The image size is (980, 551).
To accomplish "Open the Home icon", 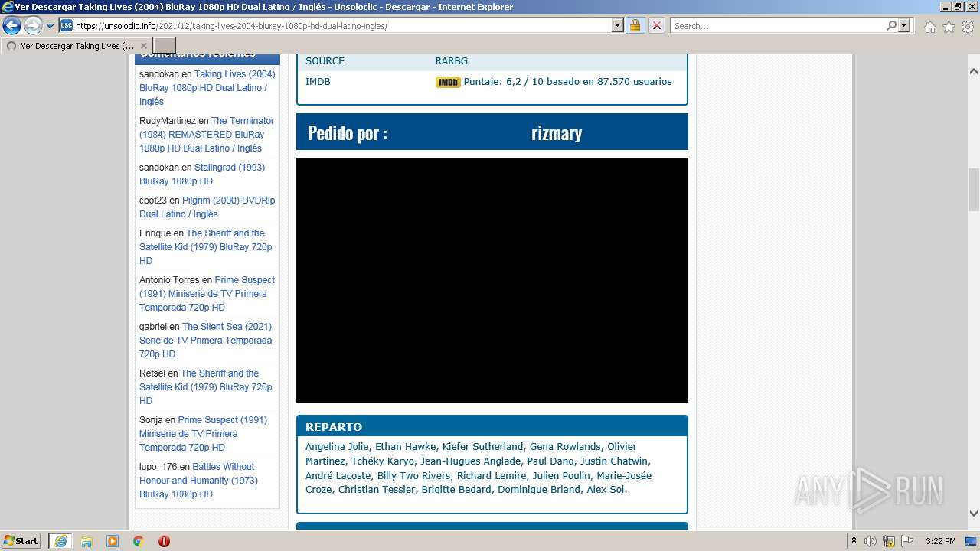I will [929, 27].
